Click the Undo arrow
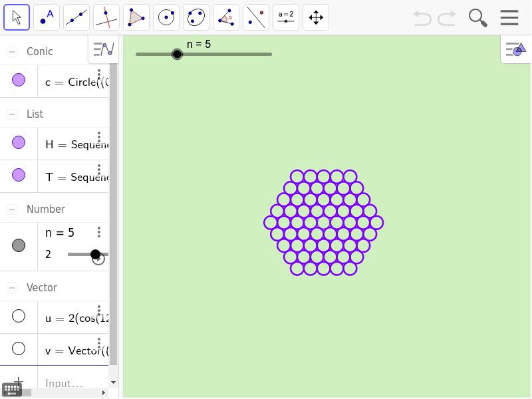This screenshot has height=399, width=532. pos(422,18)
